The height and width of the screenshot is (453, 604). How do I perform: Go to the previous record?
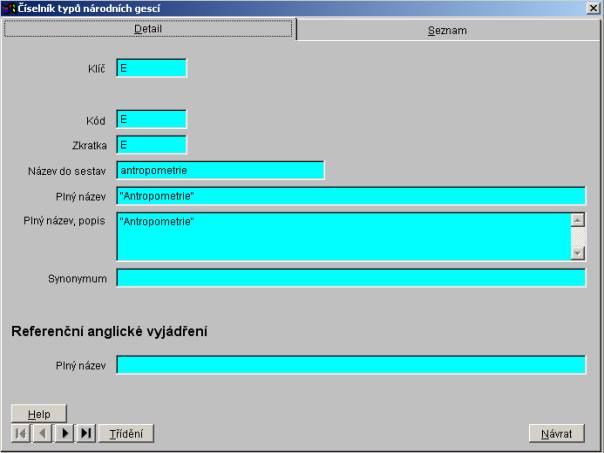42,433
